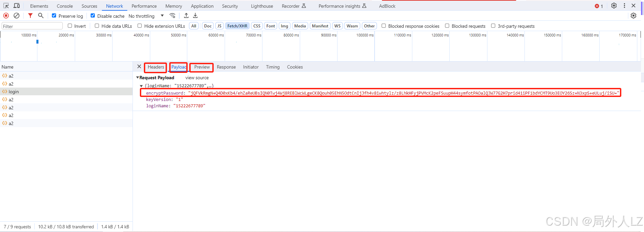Viewport: 644px width, 232px height.
Task: Open network conditions wifi icon
Action: 172,15
